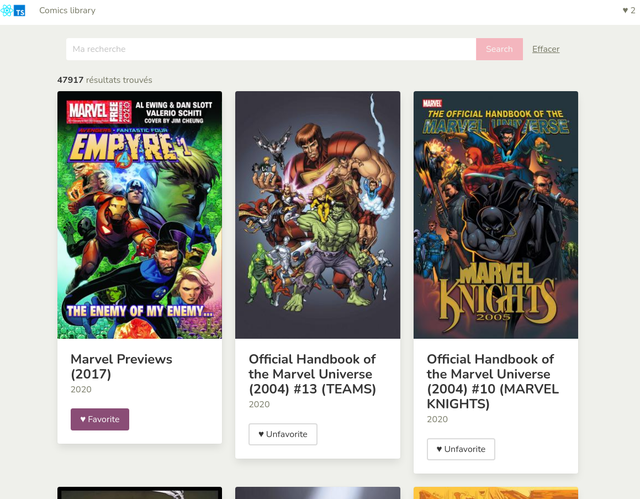Click the React logo icon
The width and height of the screenshot is (640, 499).
tap(7, 10)
